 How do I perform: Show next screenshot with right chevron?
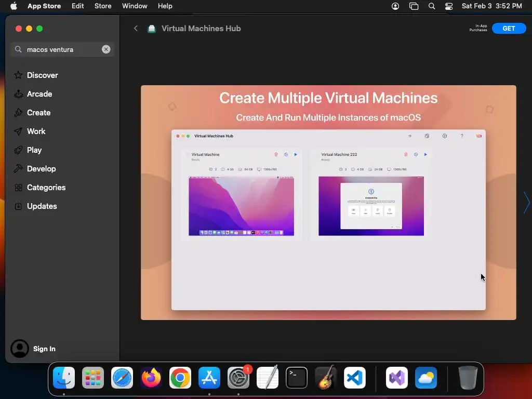(x=526, y=203)
